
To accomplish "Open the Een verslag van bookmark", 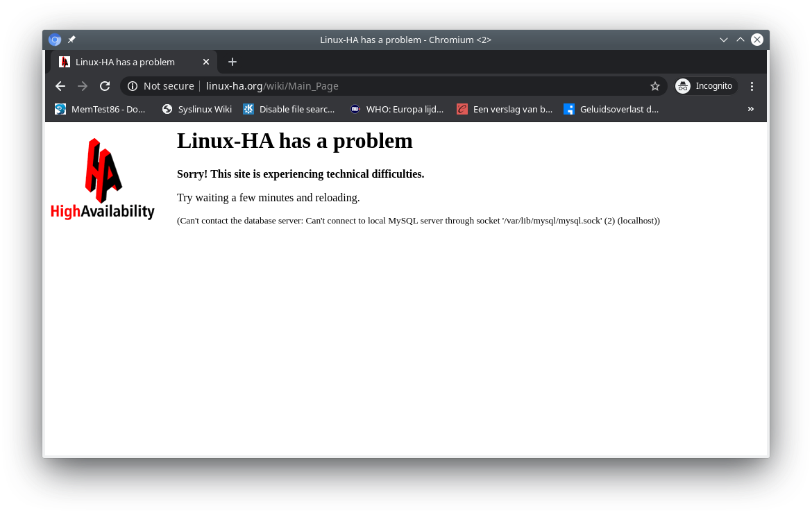I will [x=505, y=110].
